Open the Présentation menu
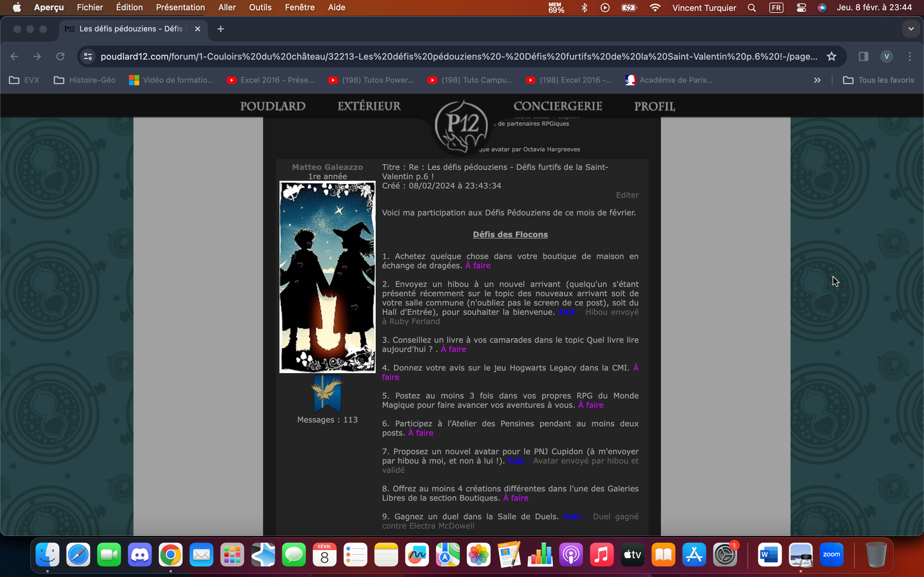 tap(180, 8)
